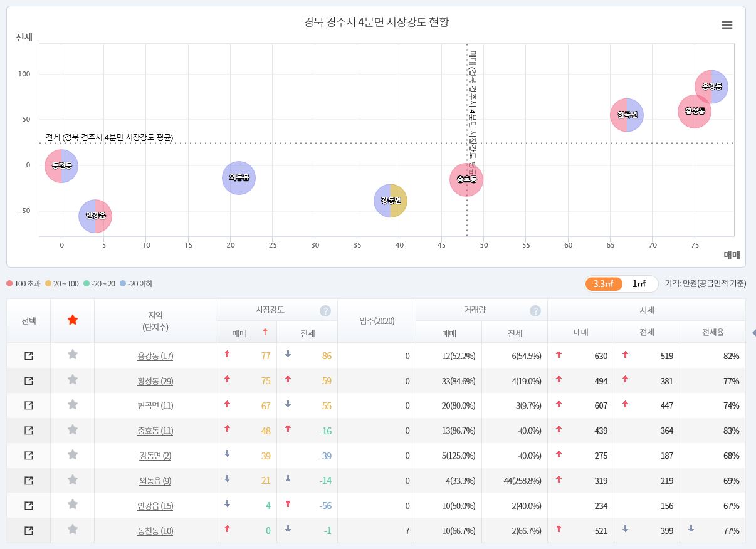Screen dimensions: 756x549
Task: Click 충효동 전세율 value 83%
Action: 731,431
